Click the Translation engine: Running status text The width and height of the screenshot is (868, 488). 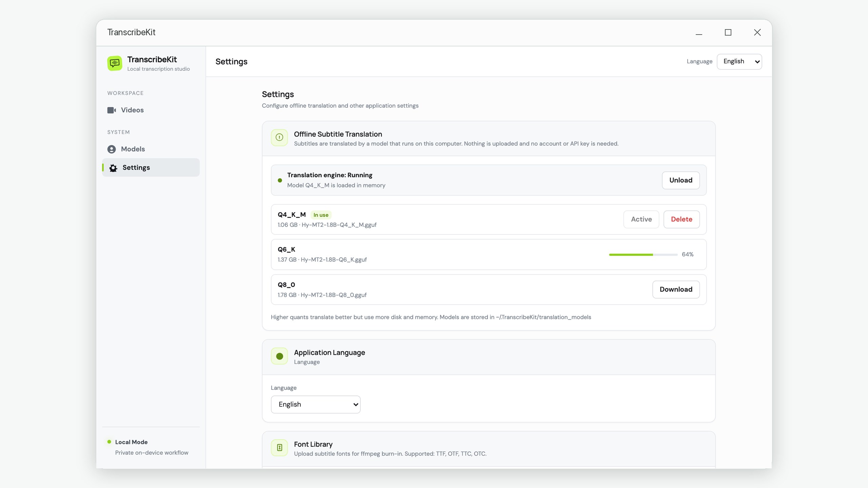pyautogui.click(x=330, y=175)
